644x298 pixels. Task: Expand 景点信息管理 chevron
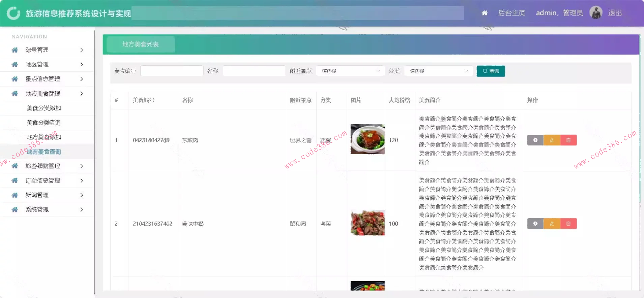[82, 79]
